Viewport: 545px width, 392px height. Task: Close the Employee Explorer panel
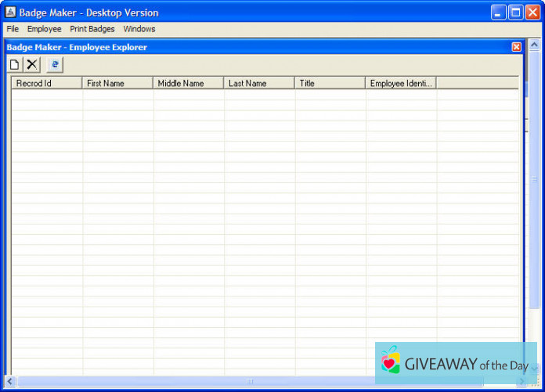516,47
